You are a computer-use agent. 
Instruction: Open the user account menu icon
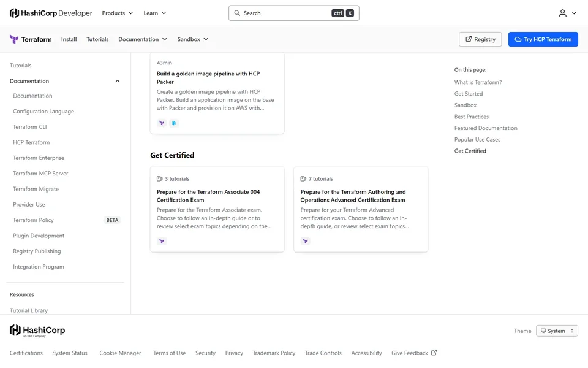(x=562, y=13)
